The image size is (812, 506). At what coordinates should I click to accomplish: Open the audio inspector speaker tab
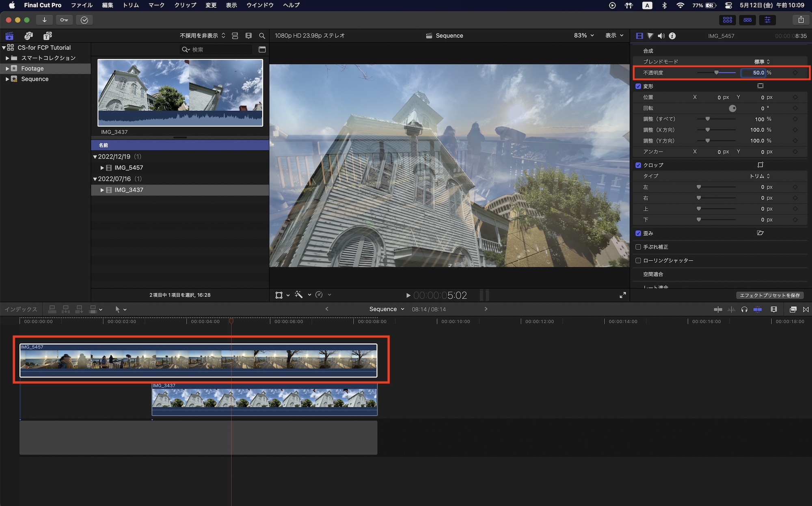pos(661,36)
